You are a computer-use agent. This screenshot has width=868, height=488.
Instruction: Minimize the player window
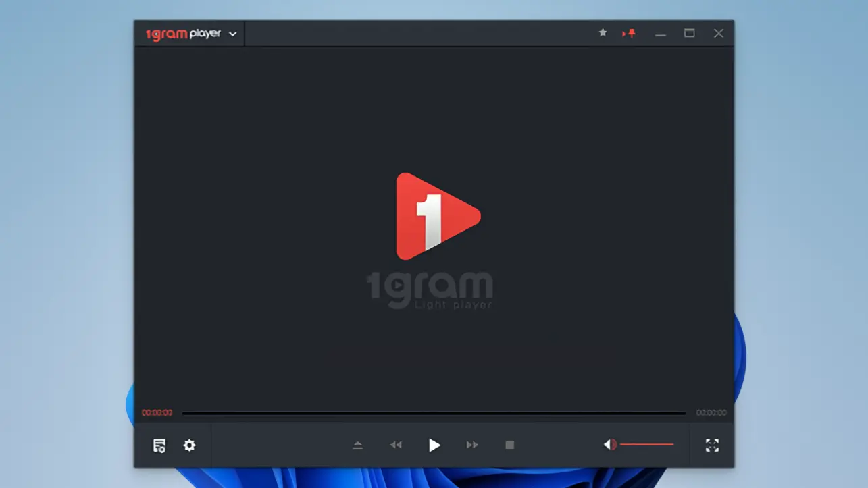[661, 34]
